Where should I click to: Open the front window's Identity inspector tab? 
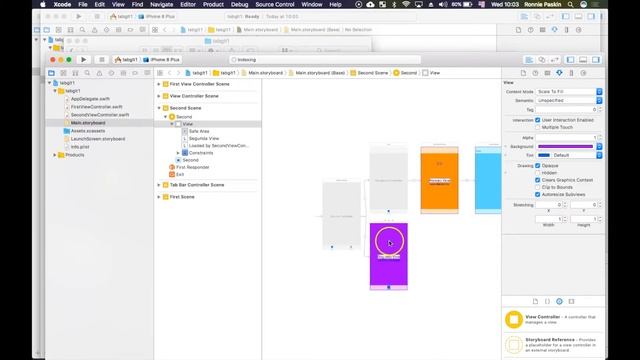(x=547, y=73)
